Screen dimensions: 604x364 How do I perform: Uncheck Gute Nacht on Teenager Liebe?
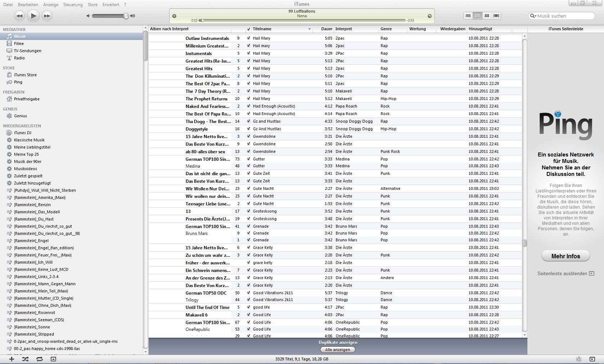pyautogui.click(x=249, y=204)
